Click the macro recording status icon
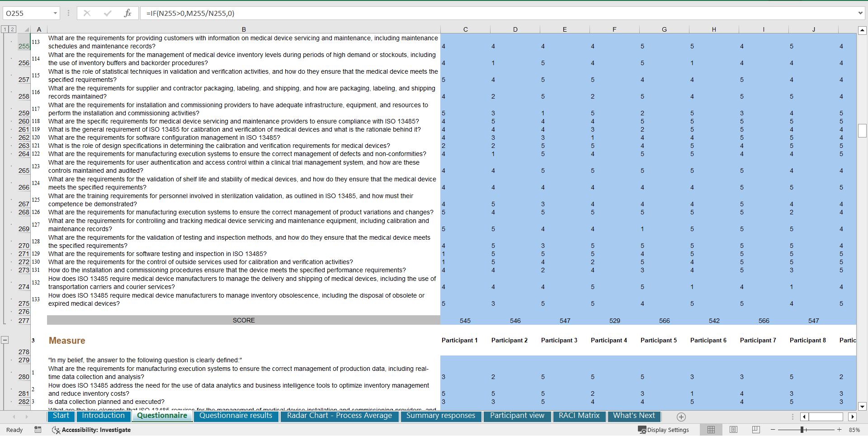Screen dimensions: 868x436 (38, 430)
